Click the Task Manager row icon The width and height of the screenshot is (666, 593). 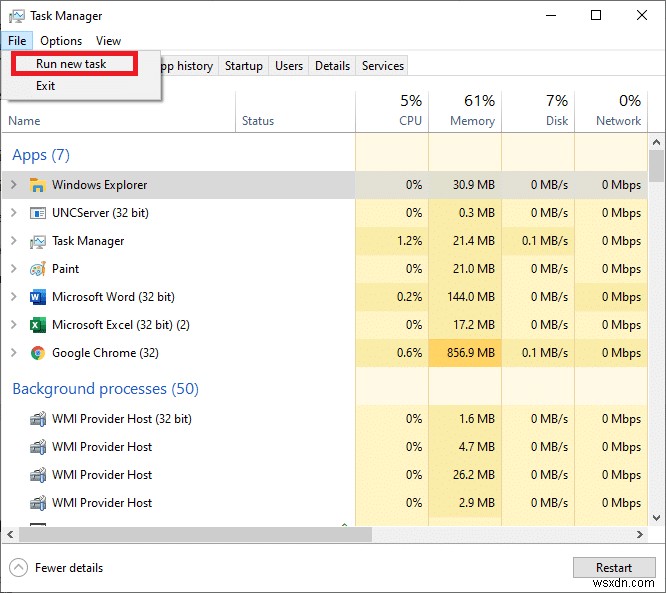(37, 241)
